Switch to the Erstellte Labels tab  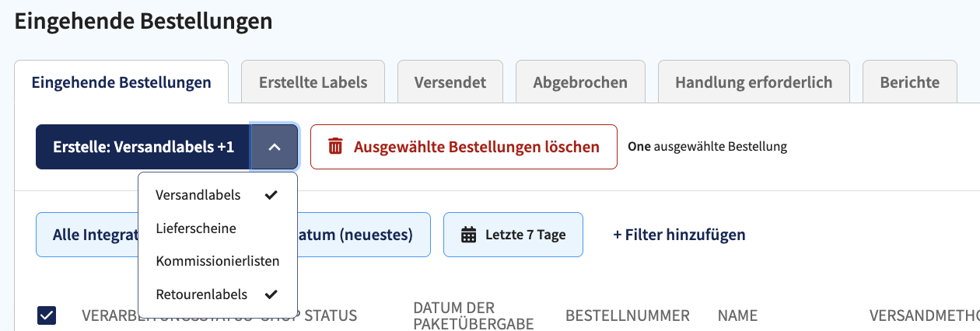(313, 82)
